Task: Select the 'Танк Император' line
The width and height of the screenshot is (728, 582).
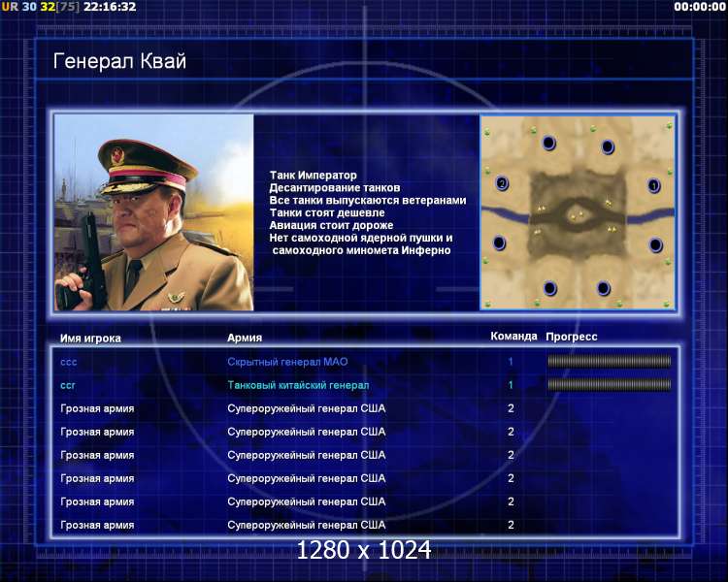Action: 314,176
